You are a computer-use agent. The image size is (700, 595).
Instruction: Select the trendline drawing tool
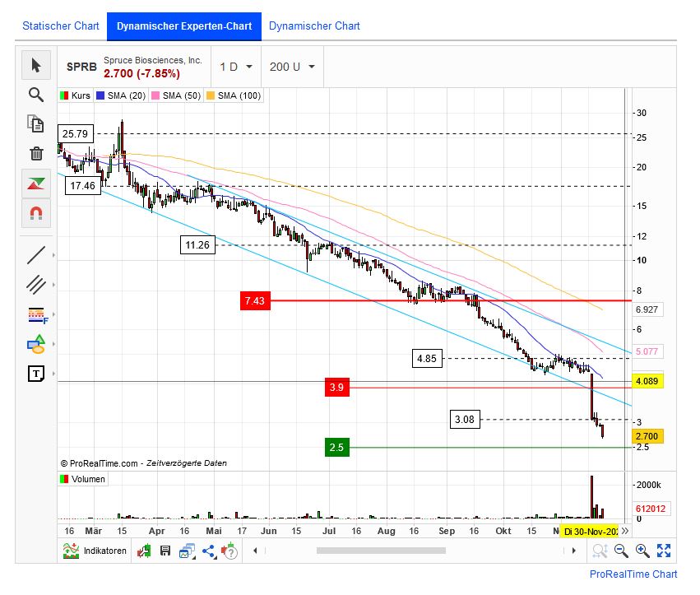click(35, 255)
